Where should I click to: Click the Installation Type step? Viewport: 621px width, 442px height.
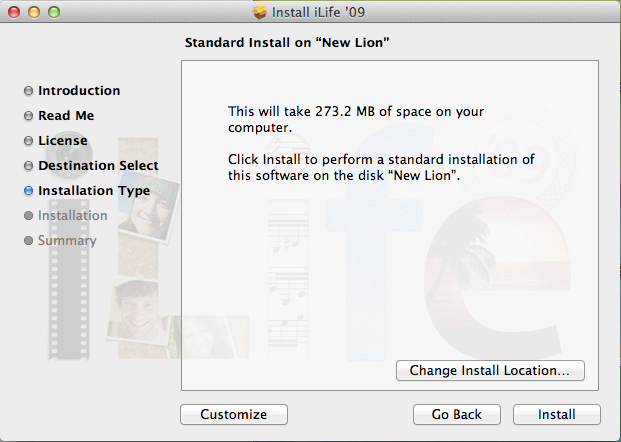[x=94, y=191]
